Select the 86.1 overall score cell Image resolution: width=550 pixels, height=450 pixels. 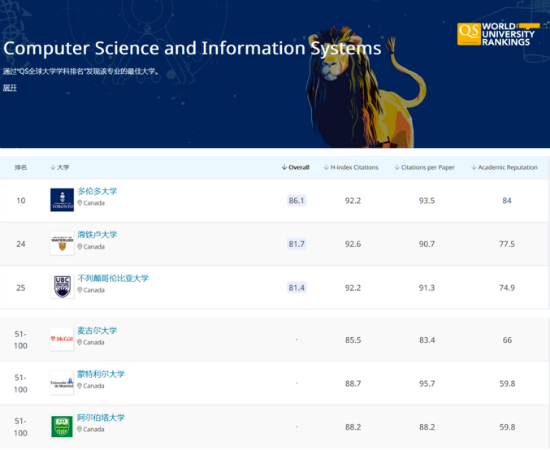pos(296,200)
